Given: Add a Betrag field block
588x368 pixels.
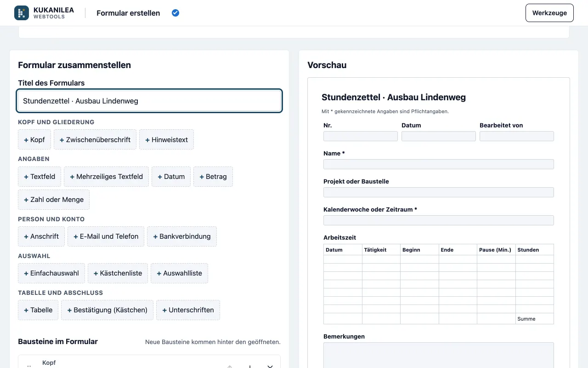Looking at the screenshot, I should [213, 177].
